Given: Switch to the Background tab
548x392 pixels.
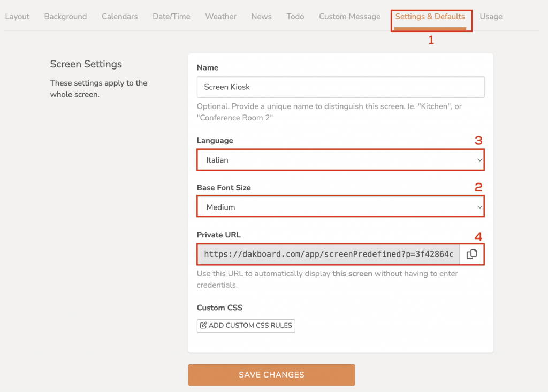Looking at the screenshot, I should (x=65, y=17).
